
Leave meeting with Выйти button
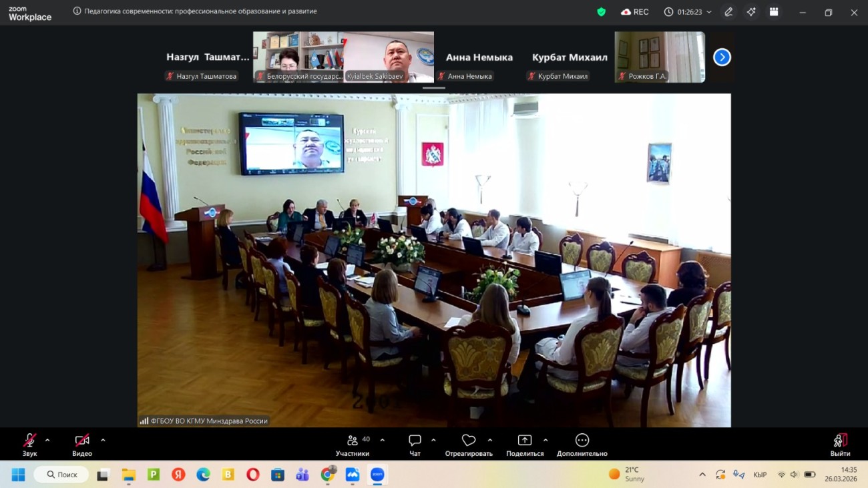click(x=840, y=444)
